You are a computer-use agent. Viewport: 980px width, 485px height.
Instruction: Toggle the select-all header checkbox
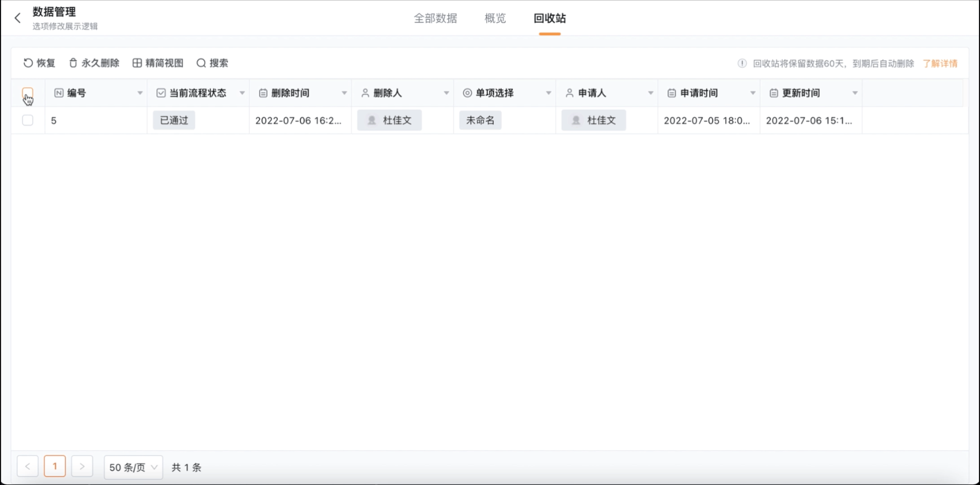(27, 93)
